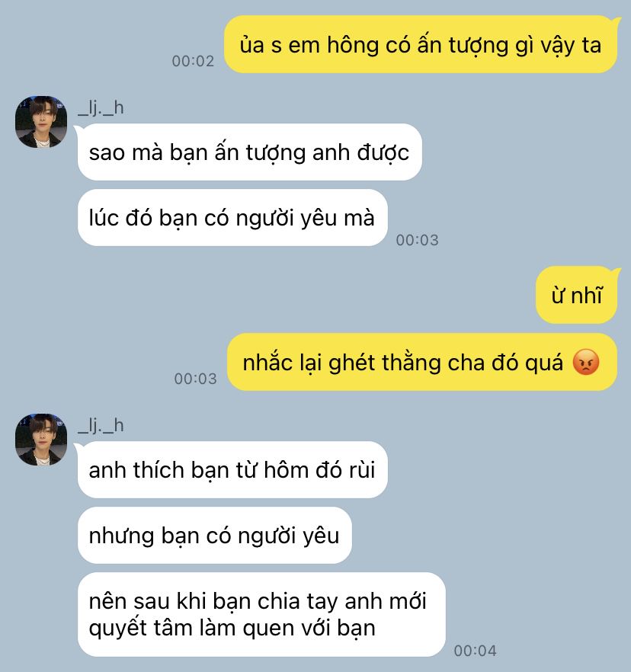
Task: Click the 00:03 timestamp beside the yellow bubble
Action: (195, 379)
